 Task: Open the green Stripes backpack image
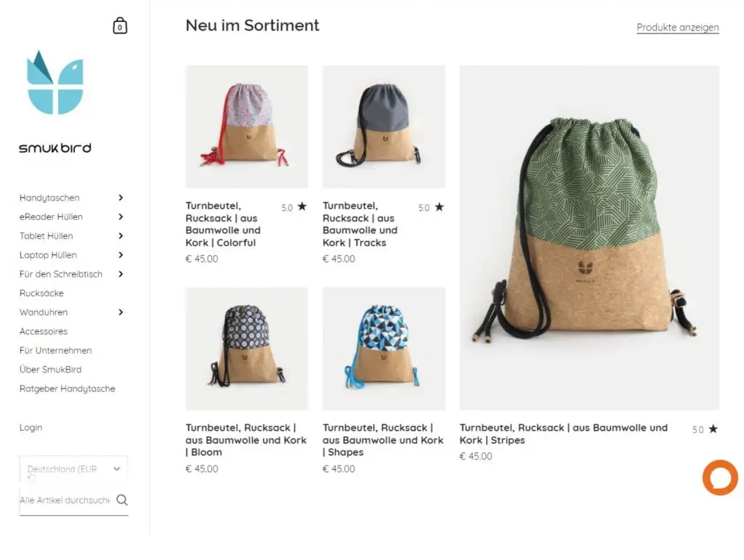(x=589, y=238)
